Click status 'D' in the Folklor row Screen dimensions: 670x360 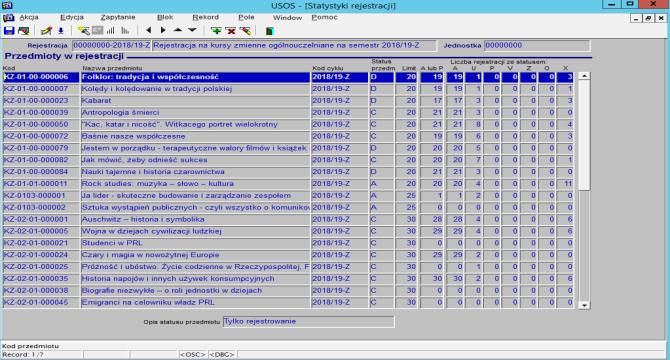[x=382, y=77]
